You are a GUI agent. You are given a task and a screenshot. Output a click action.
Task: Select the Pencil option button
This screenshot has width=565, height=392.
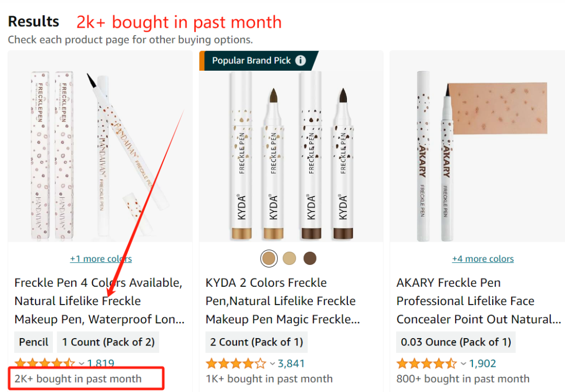(x=33, y=342)
